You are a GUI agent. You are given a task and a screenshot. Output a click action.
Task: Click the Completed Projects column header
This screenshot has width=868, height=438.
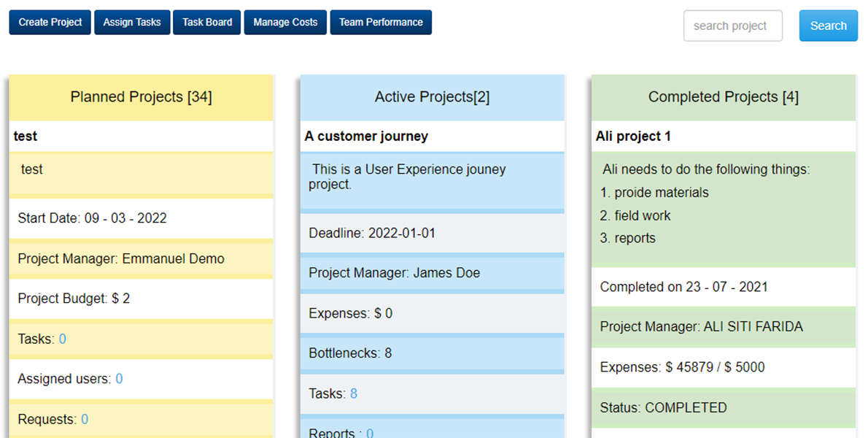pos(723,96)
